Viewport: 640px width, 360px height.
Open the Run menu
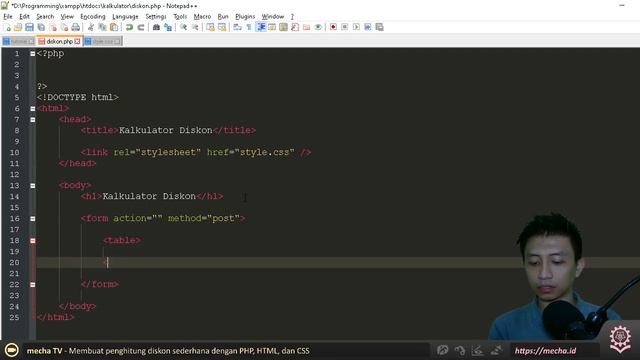pyautogui.click(x=223, y=17)
